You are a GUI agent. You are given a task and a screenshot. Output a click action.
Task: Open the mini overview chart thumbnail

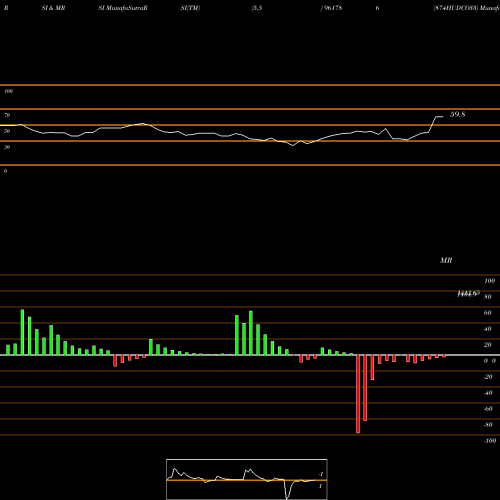tap(247, 479)
